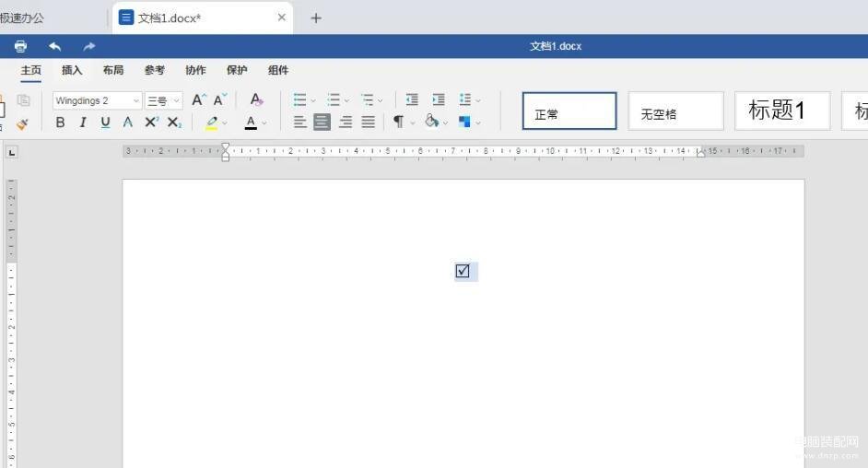Open the 主页 ribbon tab
This screenshot has height=468, width=868.
tap(31, 70)
